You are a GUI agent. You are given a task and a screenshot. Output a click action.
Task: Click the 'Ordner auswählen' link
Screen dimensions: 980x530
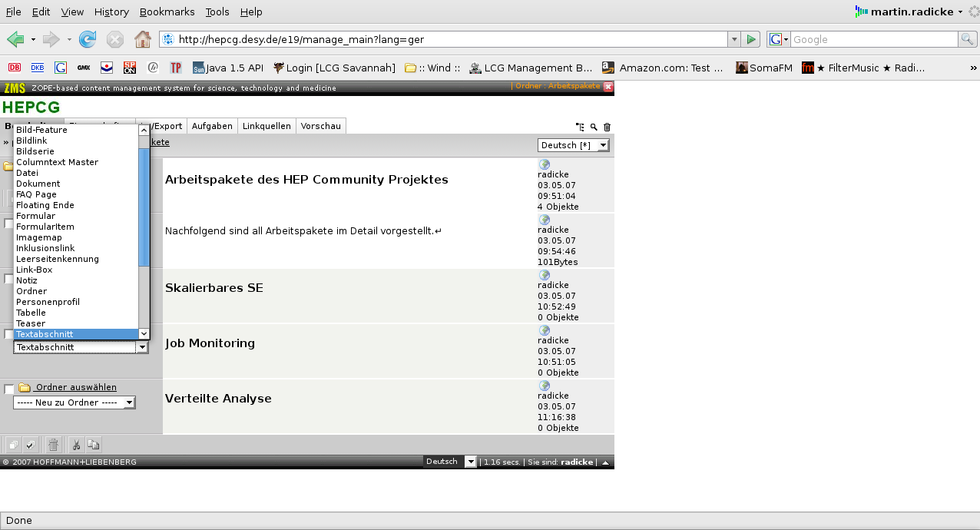coord(76,387)
